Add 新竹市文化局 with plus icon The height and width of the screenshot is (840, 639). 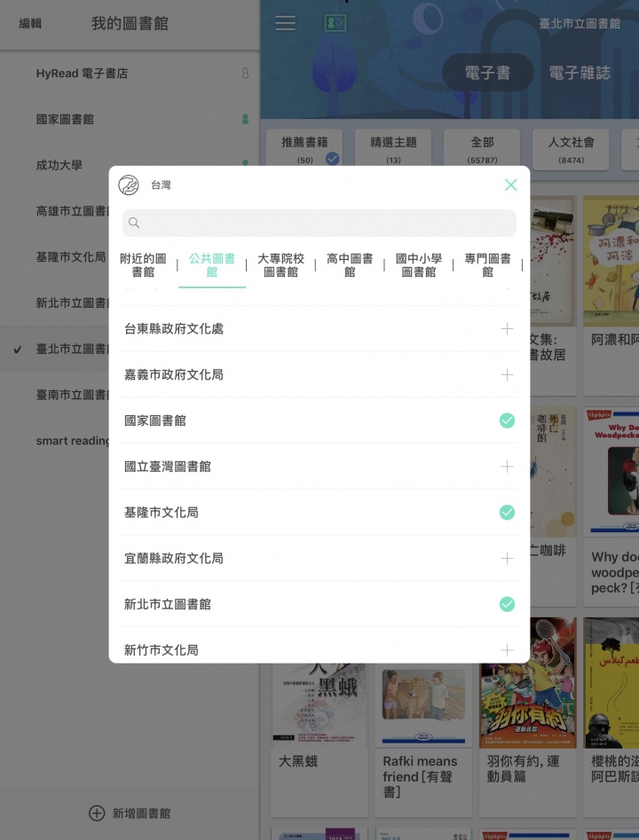(507, 650)
